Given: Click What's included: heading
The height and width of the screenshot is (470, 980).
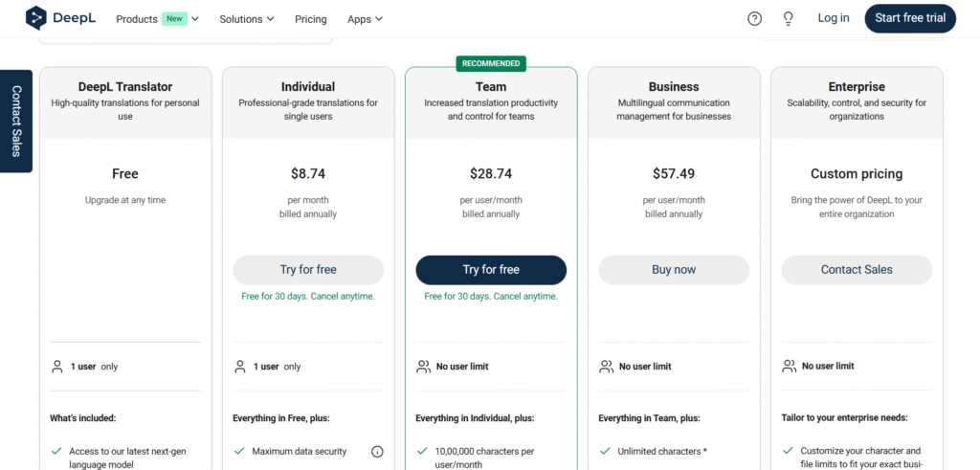Looking at the screenshot, I should 83,418.
